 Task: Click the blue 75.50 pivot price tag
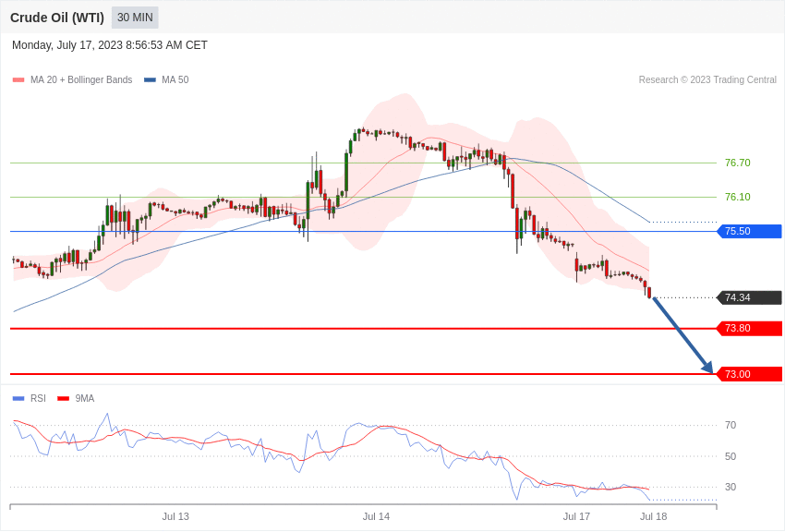click(750, 231)
